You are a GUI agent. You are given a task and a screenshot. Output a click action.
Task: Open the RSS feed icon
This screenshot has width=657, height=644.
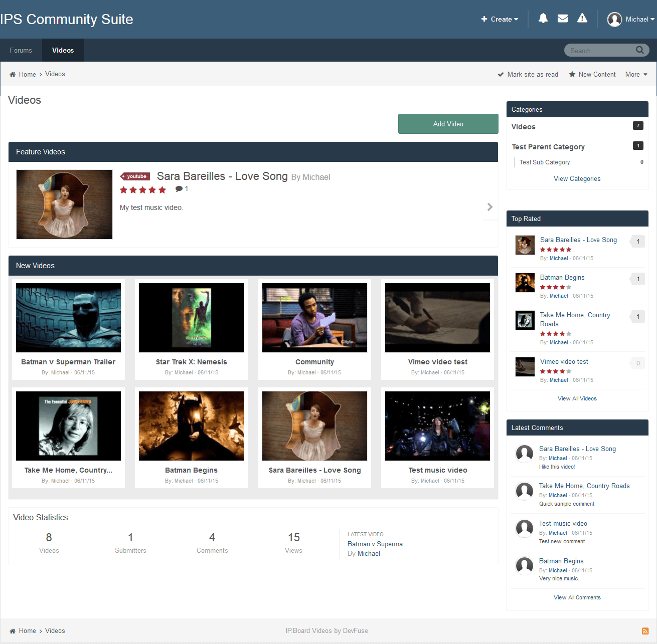click(645, 631)
